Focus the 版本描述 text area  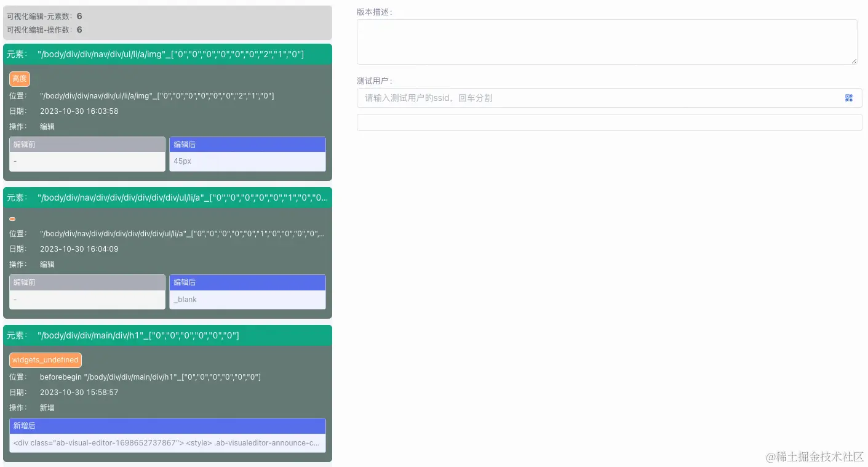[607, 42]
